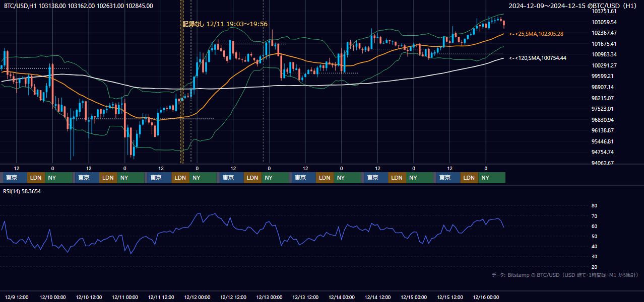This screenshot has width=644, height=302.
Task: Click the Bitstamp data source note
Action: tap(565, 275)
